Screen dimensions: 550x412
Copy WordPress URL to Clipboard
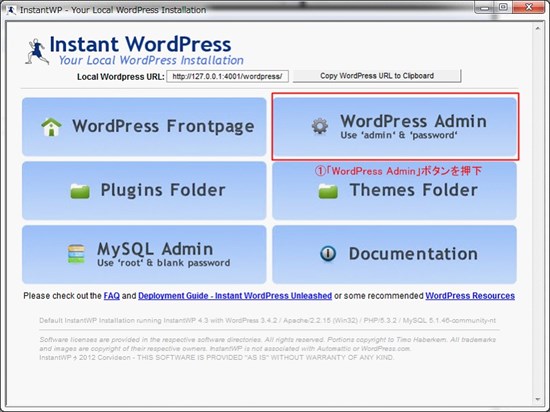tap(377, 76)
